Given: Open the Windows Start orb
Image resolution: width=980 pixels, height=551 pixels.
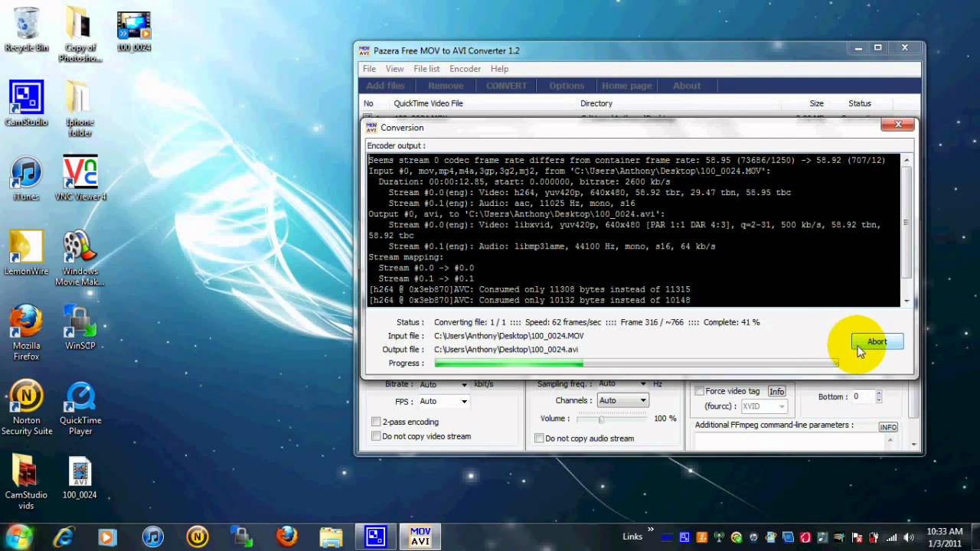Looking at the screenshot, I should (x=18, y=536).
